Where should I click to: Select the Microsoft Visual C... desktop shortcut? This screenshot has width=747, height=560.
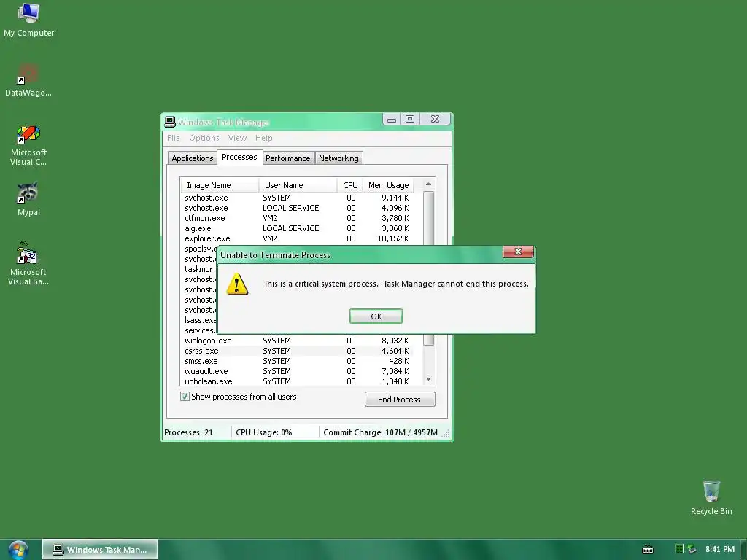point(28,145)
